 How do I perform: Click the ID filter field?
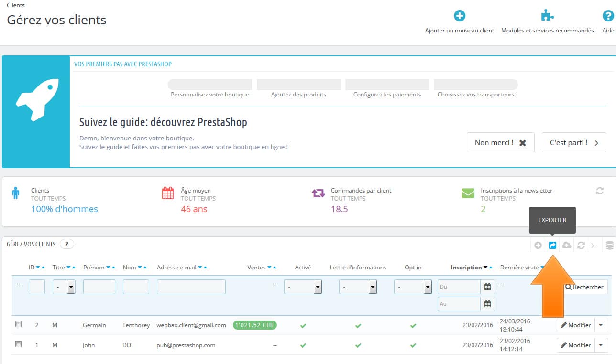click(37, 287)
